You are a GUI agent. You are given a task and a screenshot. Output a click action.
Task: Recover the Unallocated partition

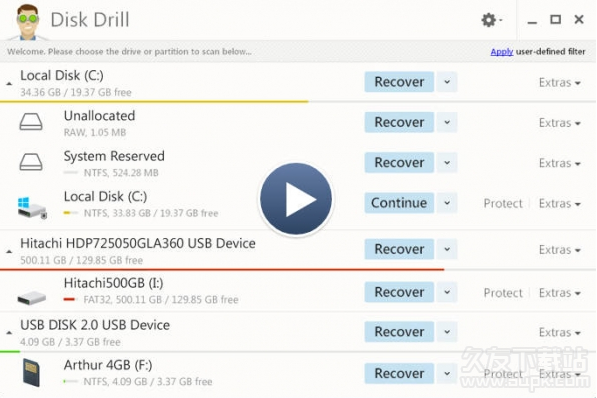pos(399,122)
